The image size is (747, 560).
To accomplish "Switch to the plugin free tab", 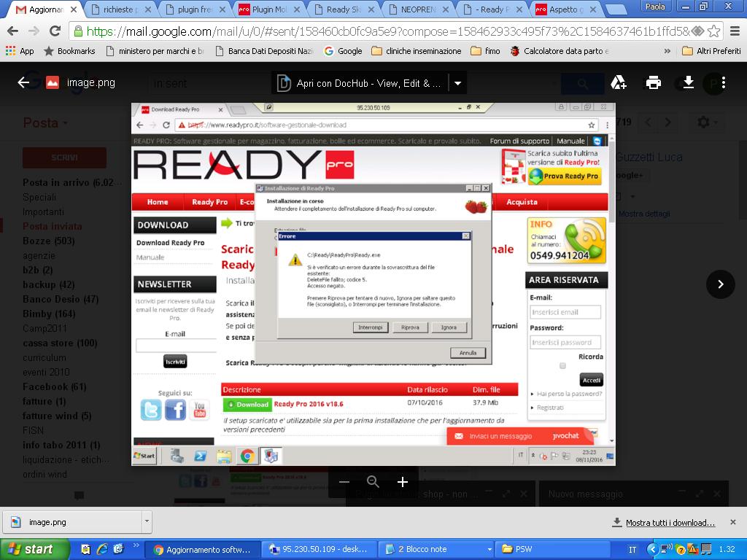I will pyautogui.click(x=194, y=9).
